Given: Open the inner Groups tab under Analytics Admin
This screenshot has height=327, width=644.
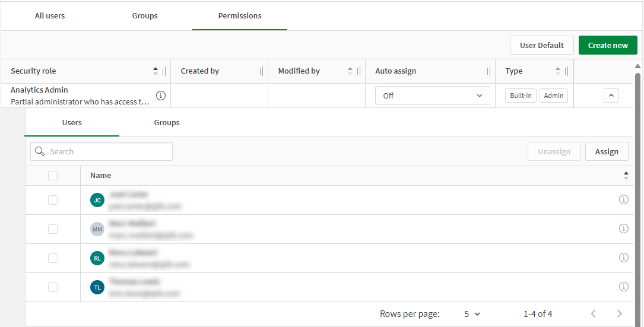Looking at the screenshot, I should 167,123.
